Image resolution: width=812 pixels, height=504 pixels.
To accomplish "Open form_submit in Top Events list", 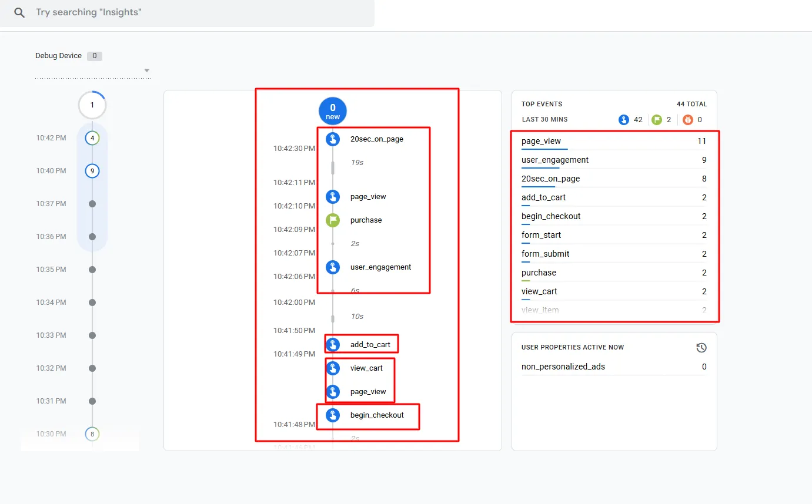I will pyautogui.click(x=545, y=254).
